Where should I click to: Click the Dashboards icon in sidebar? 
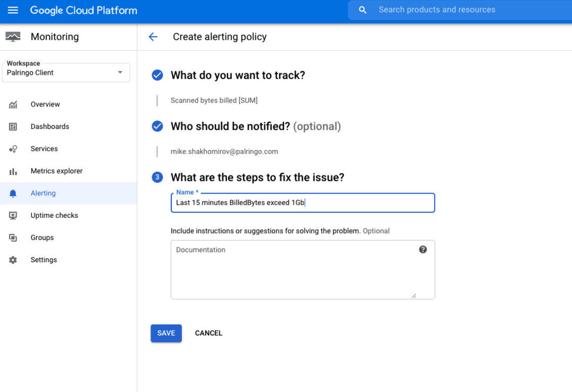tap(13, 127)
